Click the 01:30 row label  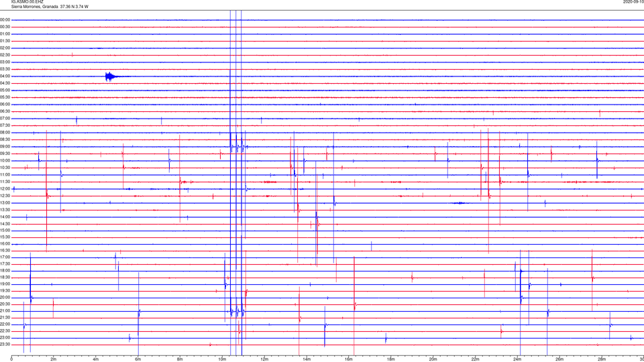[5, 41]
